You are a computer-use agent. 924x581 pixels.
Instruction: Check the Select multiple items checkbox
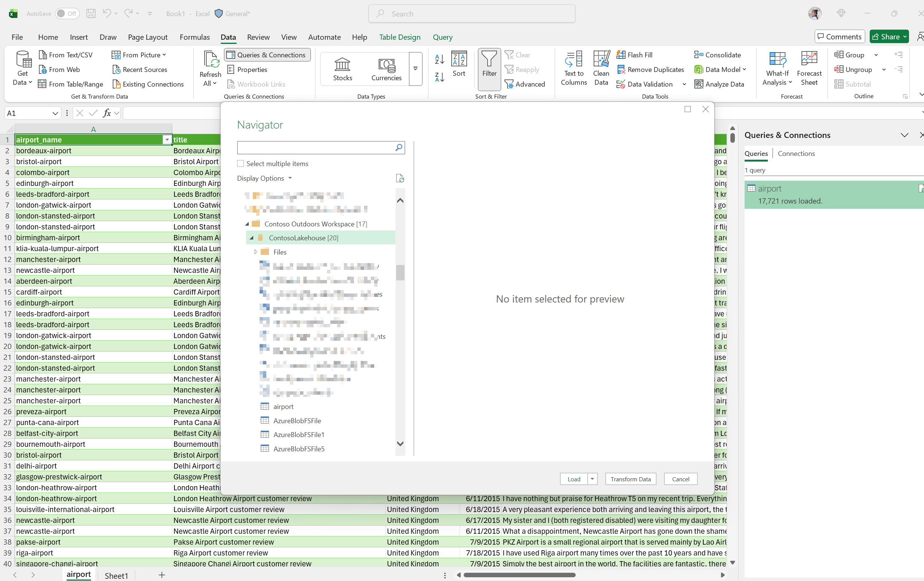[x=240, y=163]
